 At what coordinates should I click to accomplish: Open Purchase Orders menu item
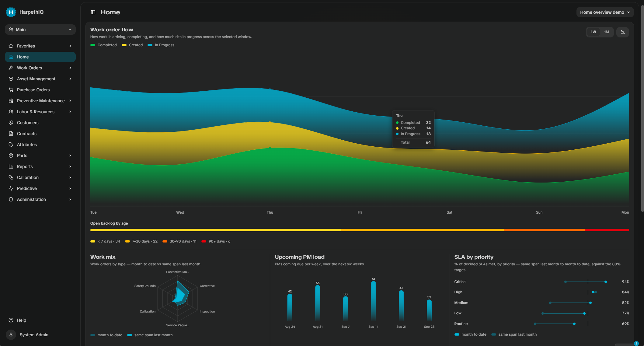point(40,90)
